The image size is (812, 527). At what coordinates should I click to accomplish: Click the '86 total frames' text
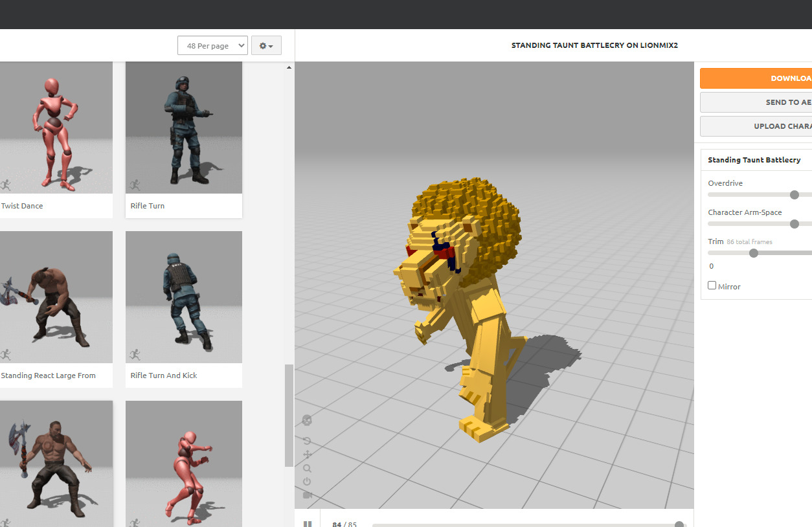click(749, 242)
